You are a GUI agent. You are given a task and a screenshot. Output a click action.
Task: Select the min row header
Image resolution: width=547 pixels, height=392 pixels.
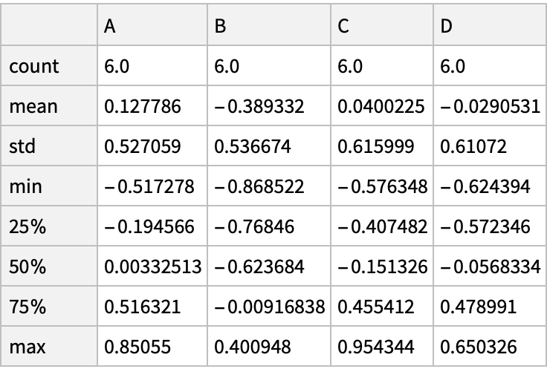[x=25, y=186]
